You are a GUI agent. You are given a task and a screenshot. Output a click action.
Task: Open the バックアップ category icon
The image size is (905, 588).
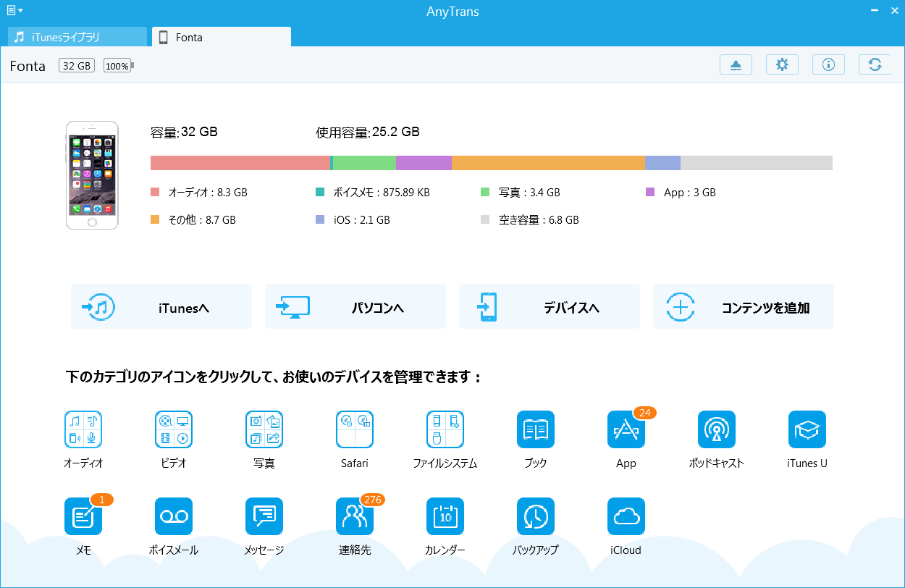(x=536, y=516)
